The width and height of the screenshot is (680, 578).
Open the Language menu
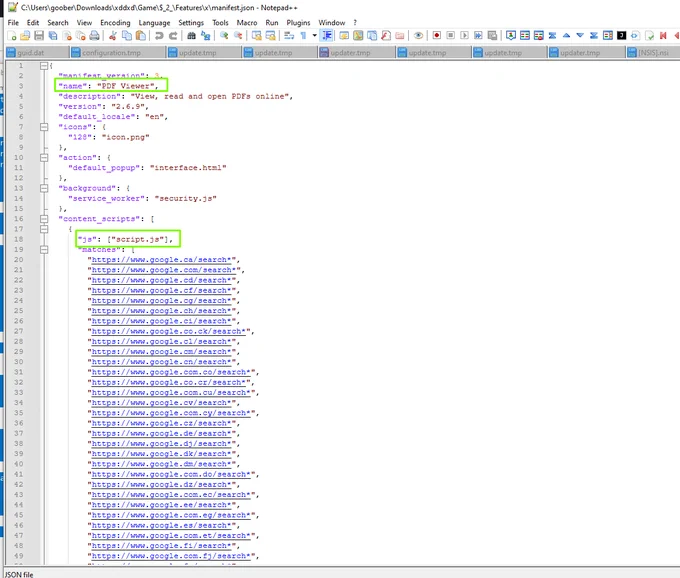coord(154,23)
